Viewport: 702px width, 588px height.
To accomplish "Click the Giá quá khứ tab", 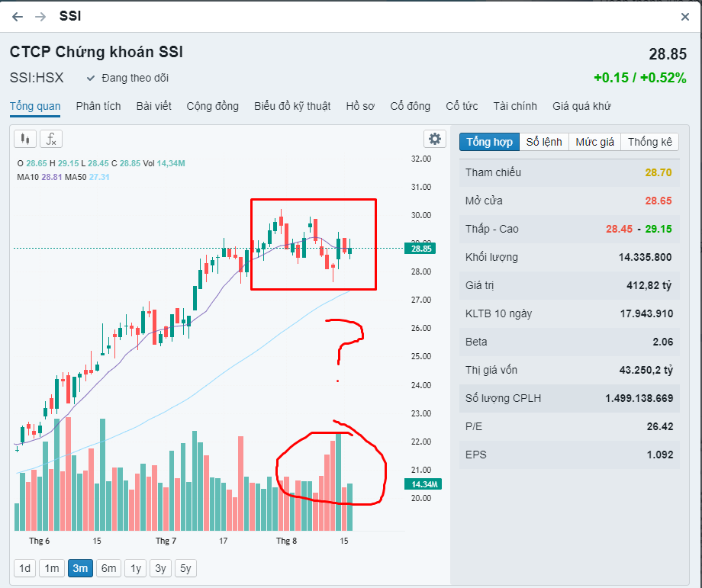I will (581, 106).
